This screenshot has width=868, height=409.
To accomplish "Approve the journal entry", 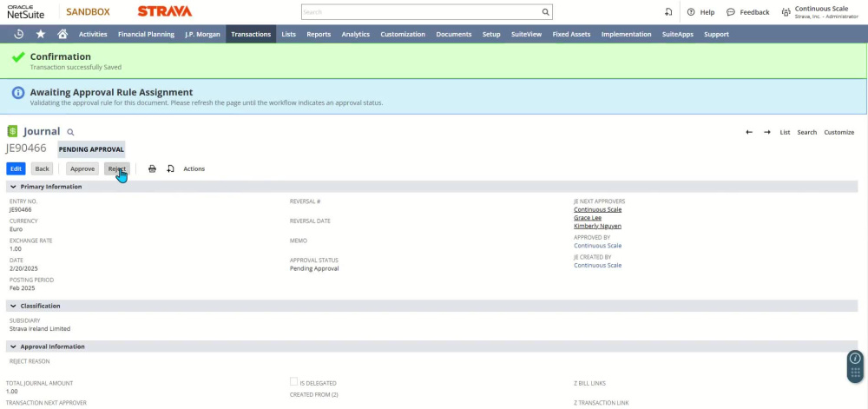I will pyautogui.click(x=82, y=168).
